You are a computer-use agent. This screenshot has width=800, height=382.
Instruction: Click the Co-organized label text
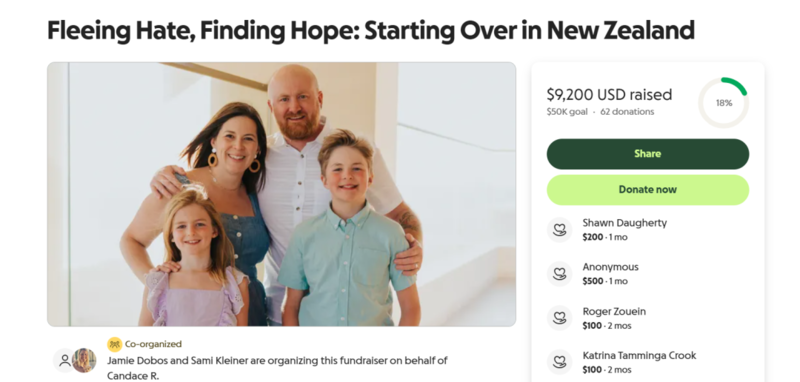coord(153,344)
